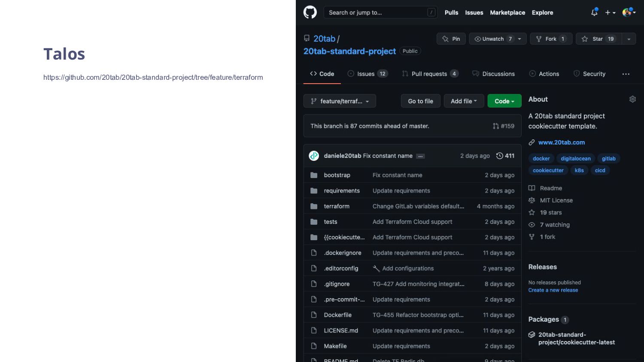Open the requirements folder
The image size is (644, 362).
pyautogui.click(x=342, y=190)
